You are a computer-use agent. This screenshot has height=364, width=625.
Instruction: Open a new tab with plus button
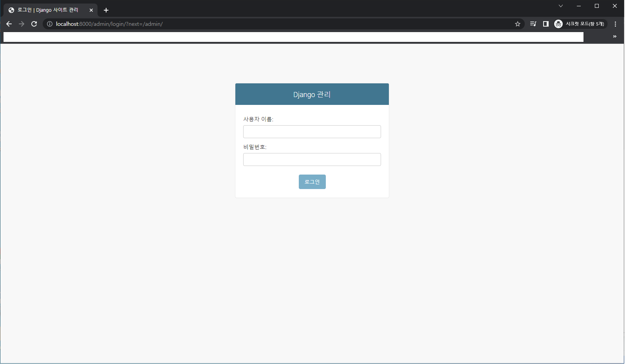click(106, 10)
